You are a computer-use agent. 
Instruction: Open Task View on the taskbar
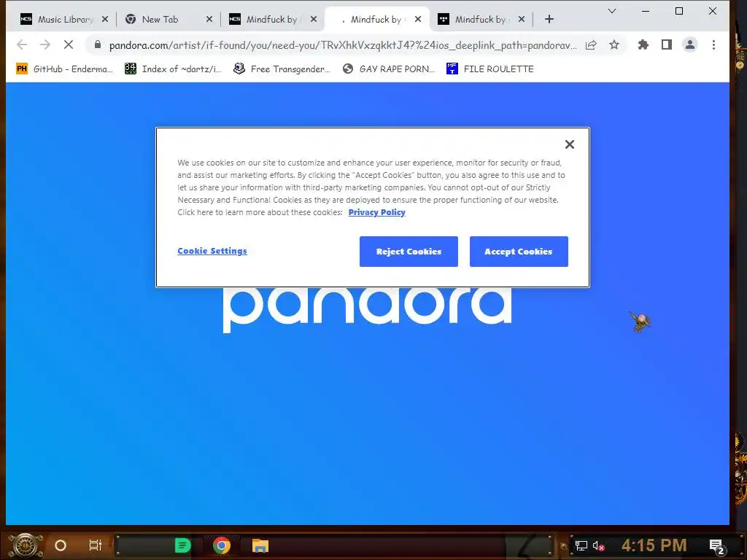[96, 545]
